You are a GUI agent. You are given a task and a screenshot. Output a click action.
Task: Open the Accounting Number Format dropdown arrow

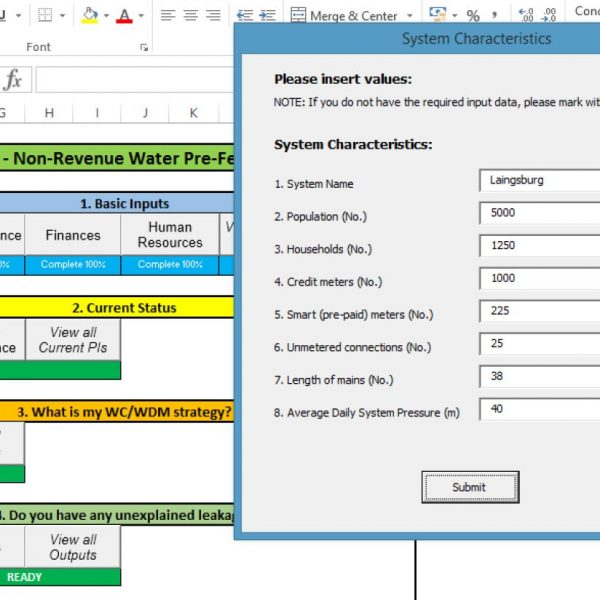[455, 16]
